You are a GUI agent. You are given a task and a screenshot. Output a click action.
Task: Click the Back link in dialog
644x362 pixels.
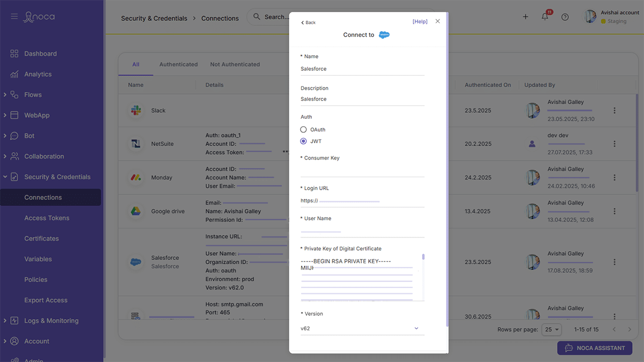pos(308,23)
